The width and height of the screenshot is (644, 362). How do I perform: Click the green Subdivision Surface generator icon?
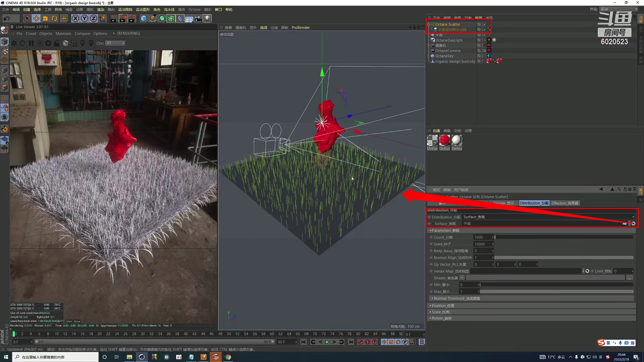tap(162, 19)
